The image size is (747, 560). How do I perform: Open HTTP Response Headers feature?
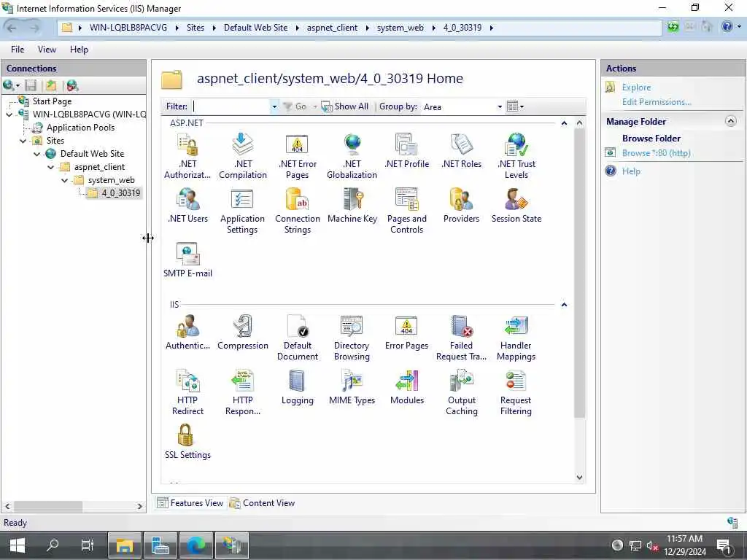click(242, 393)
